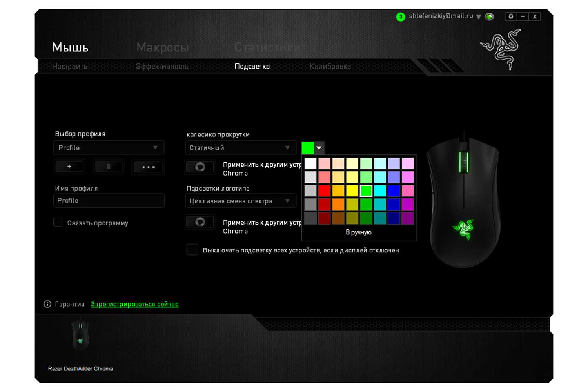Screen dimensions: 588x392
Task: Pick the pale lavender swatch in top row
Action: [x=394, y=163]
